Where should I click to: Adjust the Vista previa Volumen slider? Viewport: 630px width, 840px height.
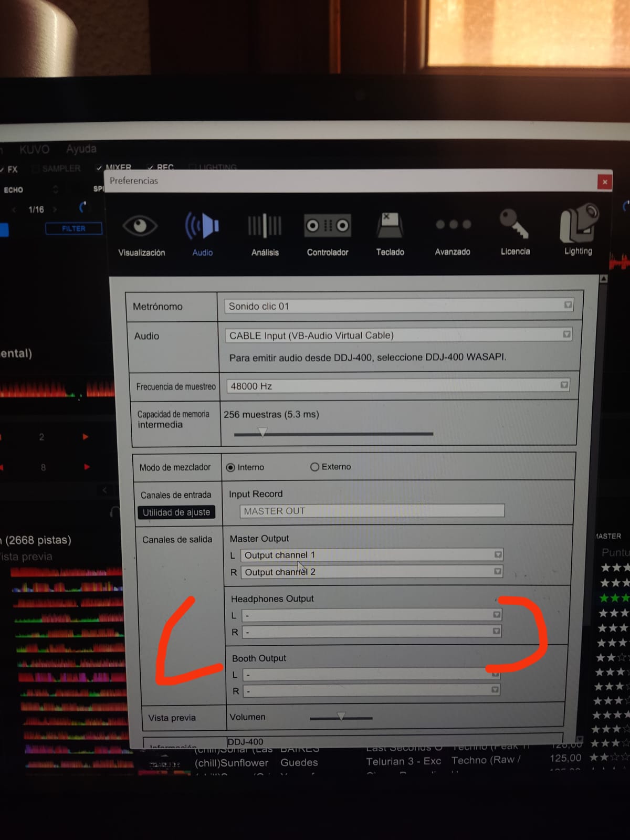pos(341,717)
